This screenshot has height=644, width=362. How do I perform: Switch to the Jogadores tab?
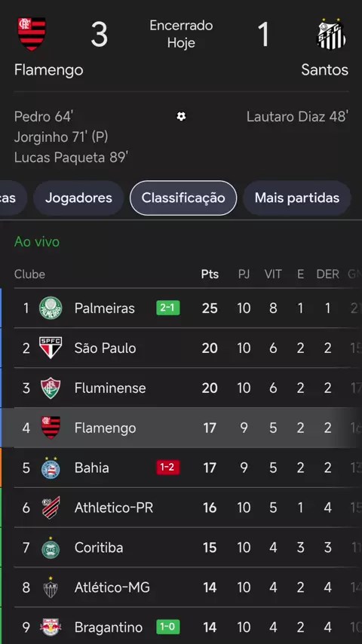(78, 198)
